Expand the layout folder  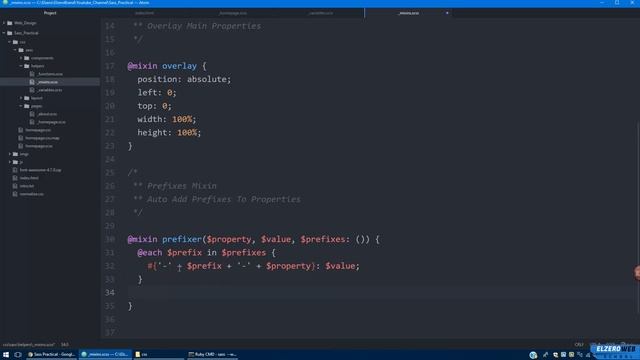pos(21,98)
